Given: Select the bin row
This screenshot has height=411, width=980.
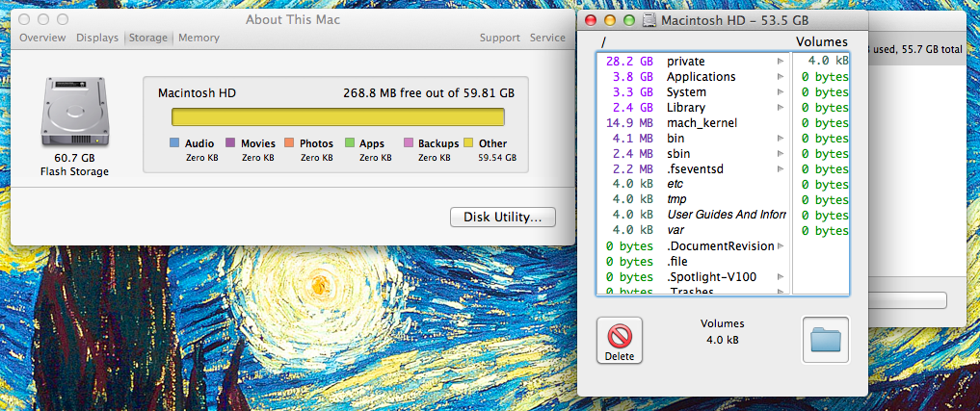Looking at the screenshot, I should 693,138.
